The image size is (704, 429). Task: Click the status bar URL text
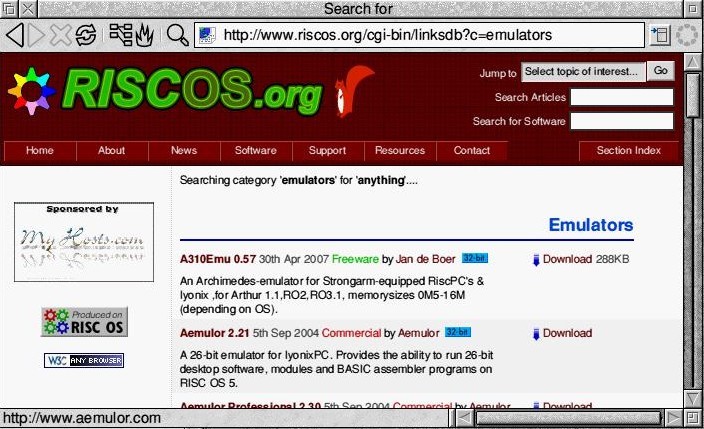[82, 418]
